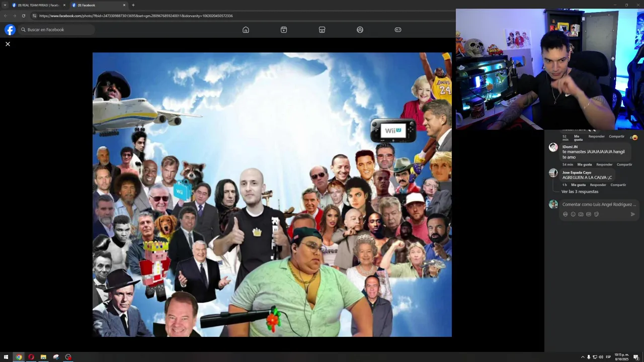Switch commenting identity via the avatar dropdown
The image size is (644, 362).
[553, 204]
